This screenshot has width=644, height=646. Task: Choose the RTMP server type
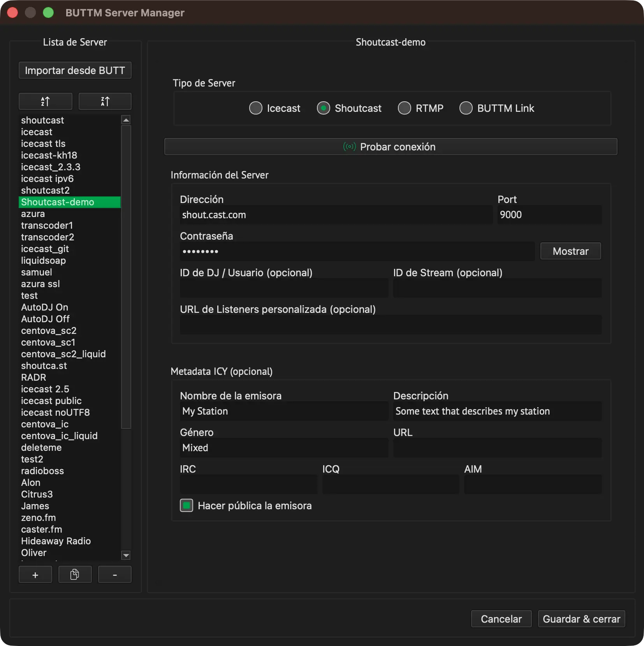tap(421, 108)
